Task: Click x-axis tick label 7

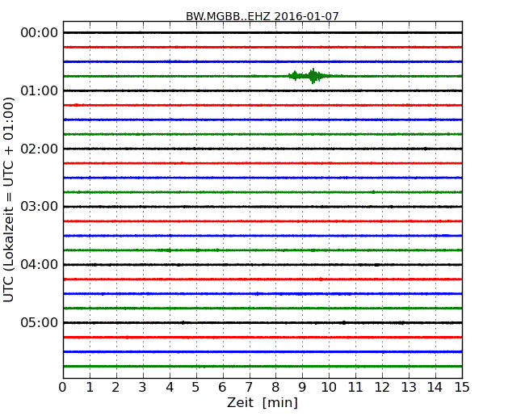Action: point(249,388)
